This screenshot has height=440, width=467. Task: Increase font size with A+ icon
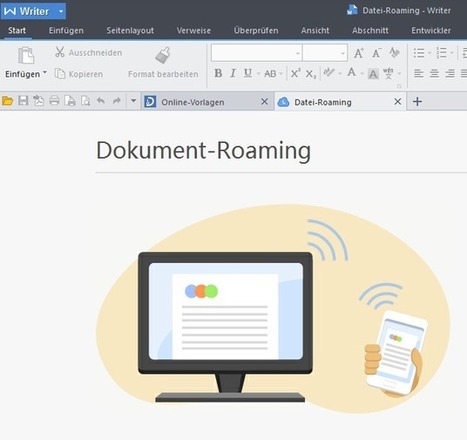click(359, 53)
